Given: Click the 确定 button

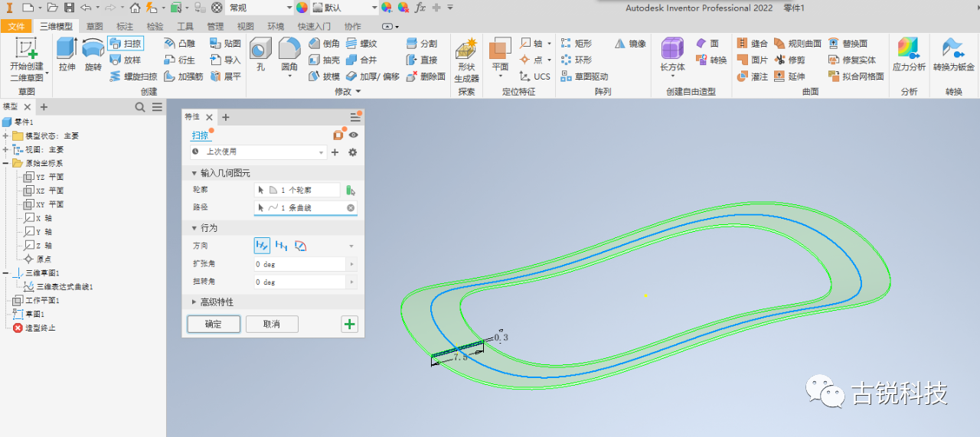Looking at the screenshot, I should pyautogui.click(x=214, y=324).
